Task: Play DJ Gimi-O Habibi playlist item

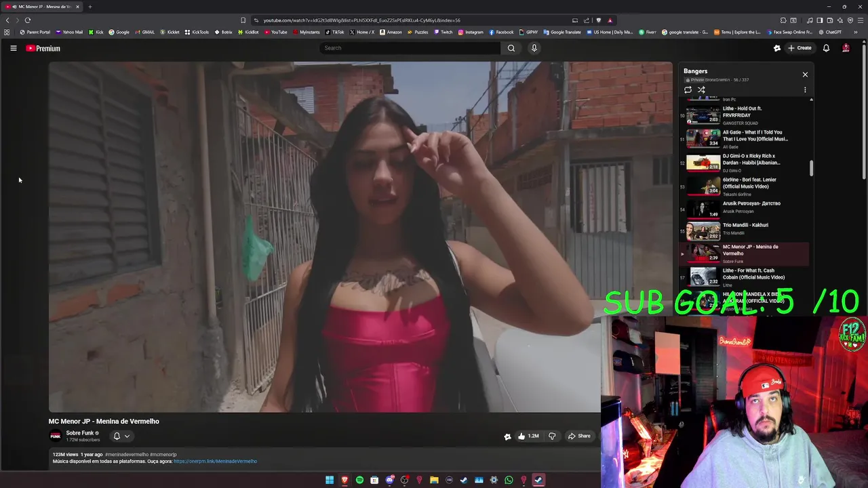Action: pos(745,163)
